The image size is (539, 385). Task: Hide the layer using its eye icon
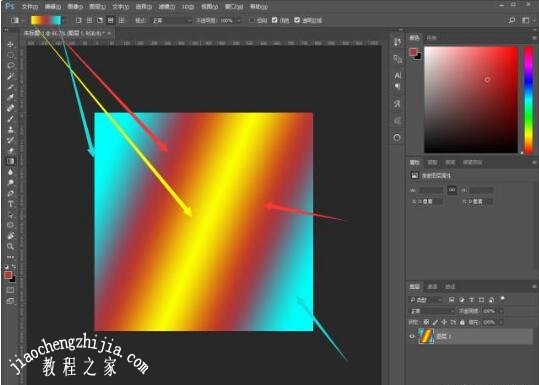(x=412, y=336)
